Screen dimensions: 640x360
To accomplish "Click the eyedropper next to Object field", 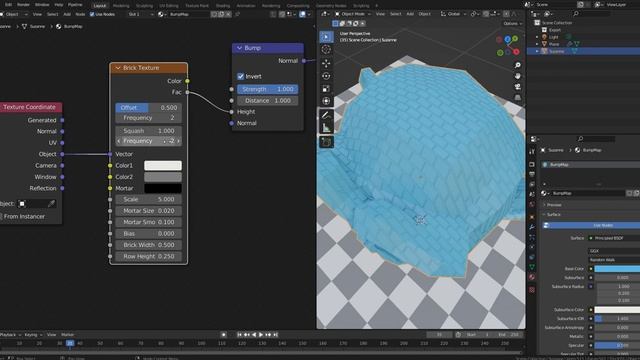I will click(51, 203).
